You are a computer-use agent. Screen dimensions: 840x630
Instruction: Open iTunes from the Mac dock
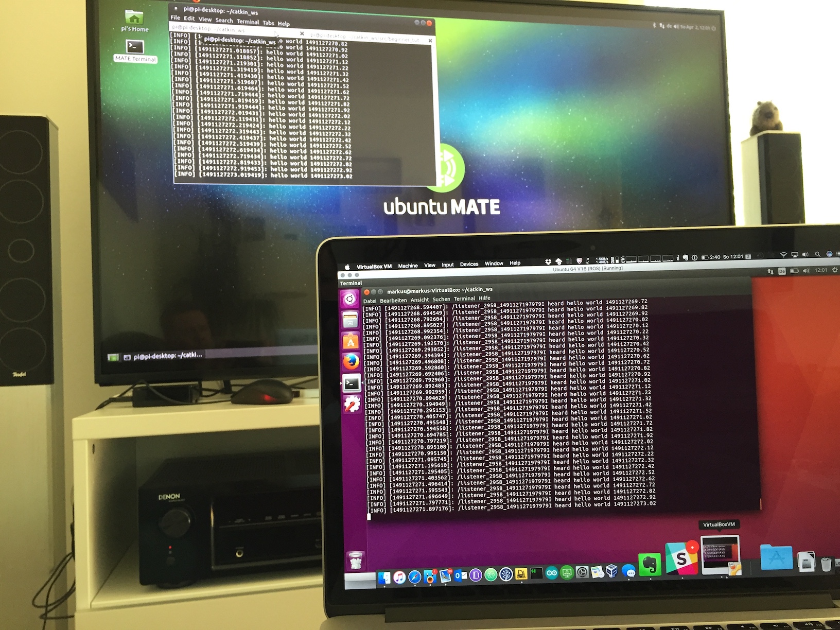(x=399, y=577)
